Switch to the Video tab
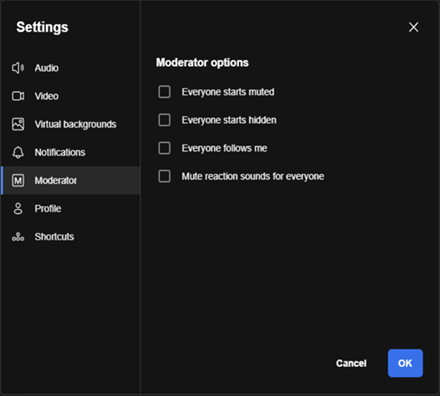 click(47, 96)
